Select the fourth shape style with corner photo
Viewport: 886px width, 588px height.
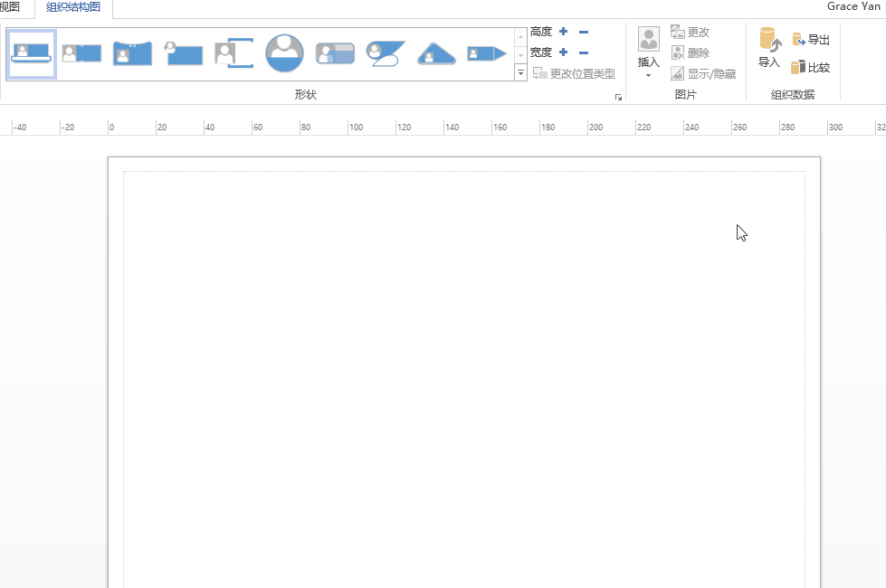183,53
